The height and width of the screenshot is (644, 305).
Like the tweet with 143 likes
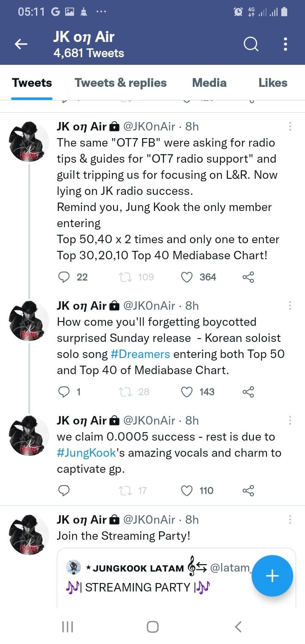click(187, 392)
